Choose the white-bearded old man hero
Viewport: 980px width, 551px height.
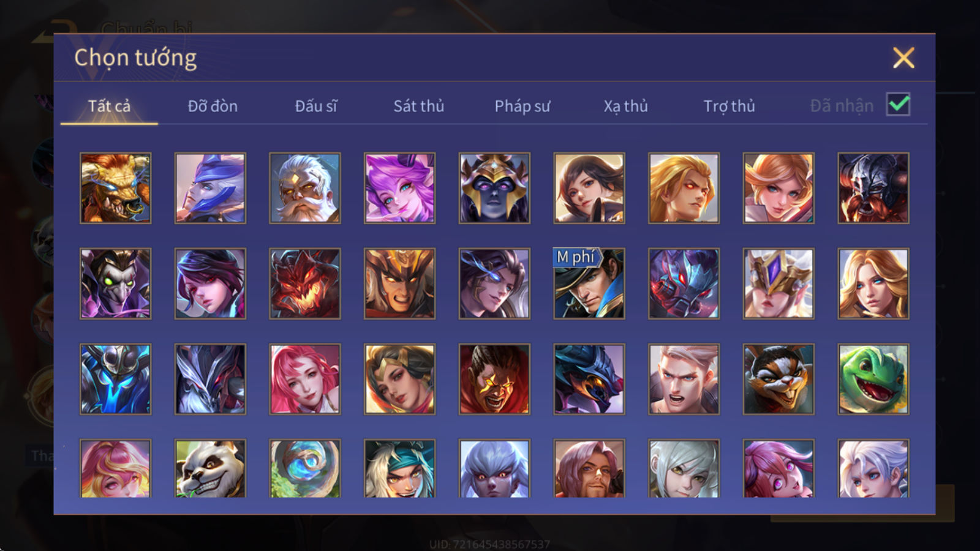(x=305, y=188)
